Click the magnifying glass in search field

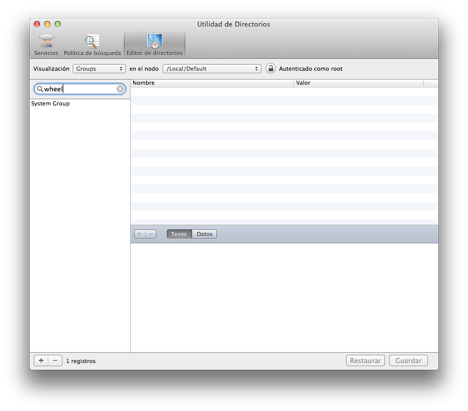tap(40, 89)
